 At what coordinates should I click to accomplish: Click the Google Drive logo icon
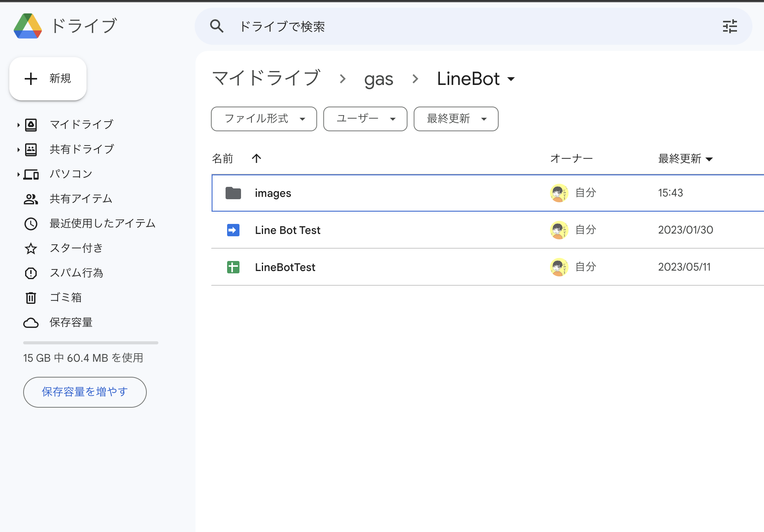[x=28, y=26]
